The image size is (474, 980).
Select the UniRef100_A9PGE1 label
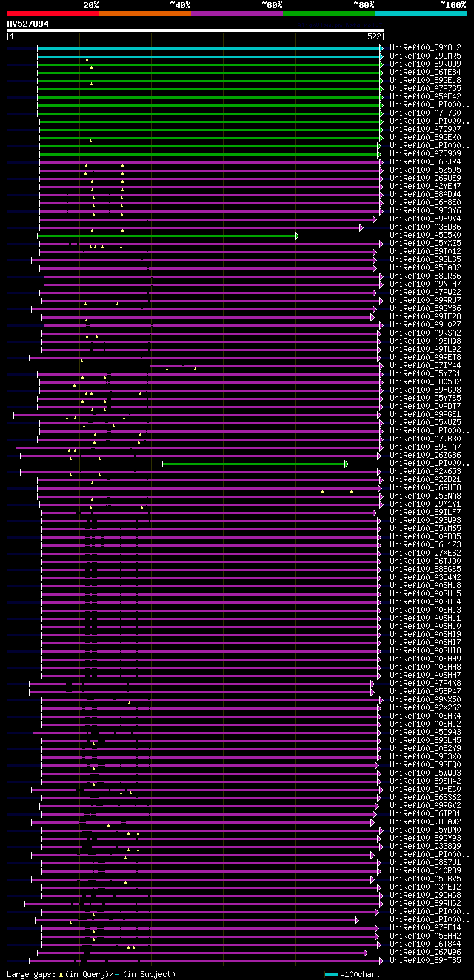pos(425,415)
